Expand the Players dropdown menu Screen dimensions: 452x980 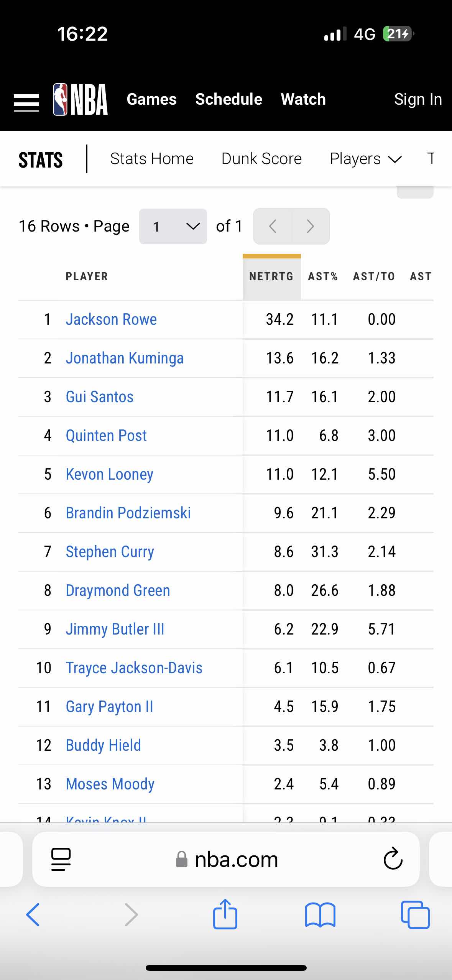pos(366,159)
